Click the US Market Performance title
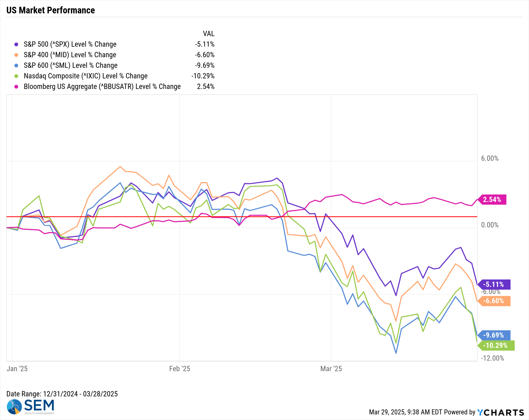 51,10
